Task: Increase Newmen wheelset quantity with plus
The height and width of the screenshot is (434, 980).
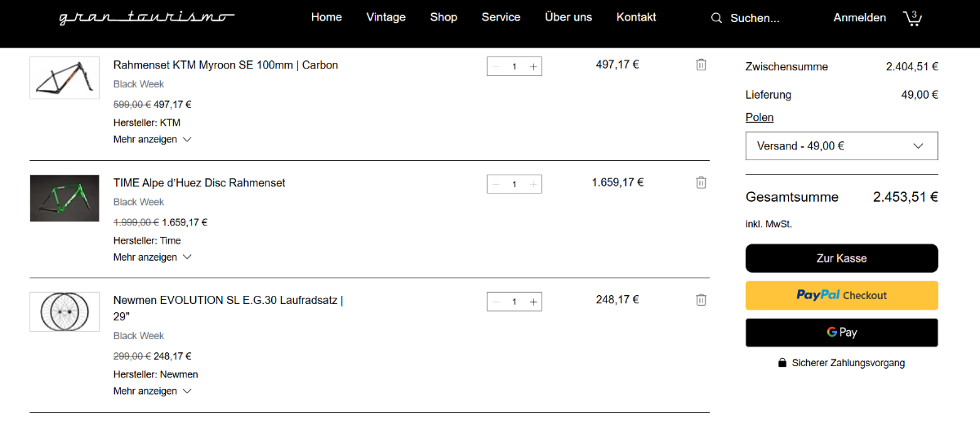Action: pos(533,302)
